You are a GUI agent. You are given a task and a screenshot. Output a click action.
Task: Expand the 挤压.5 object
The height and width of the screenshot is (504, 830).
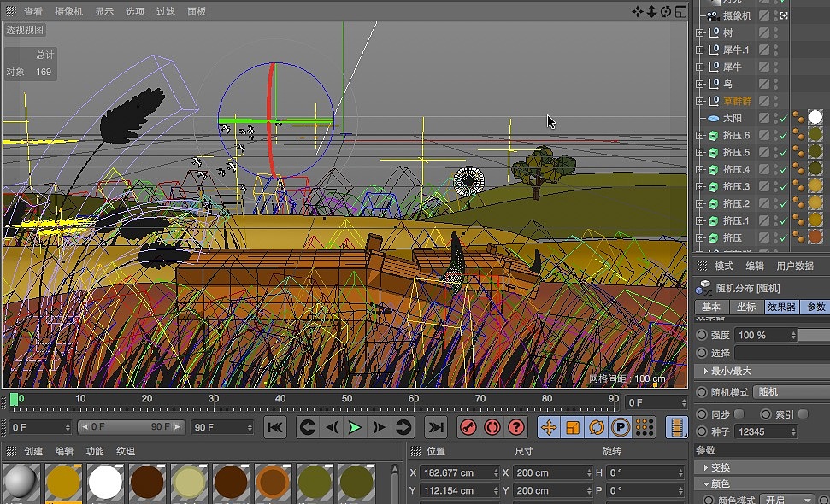[x=700, y=152]
